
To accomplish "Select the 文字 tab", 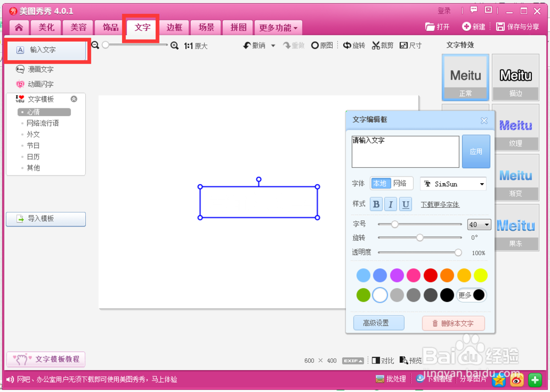I will 142,27.
